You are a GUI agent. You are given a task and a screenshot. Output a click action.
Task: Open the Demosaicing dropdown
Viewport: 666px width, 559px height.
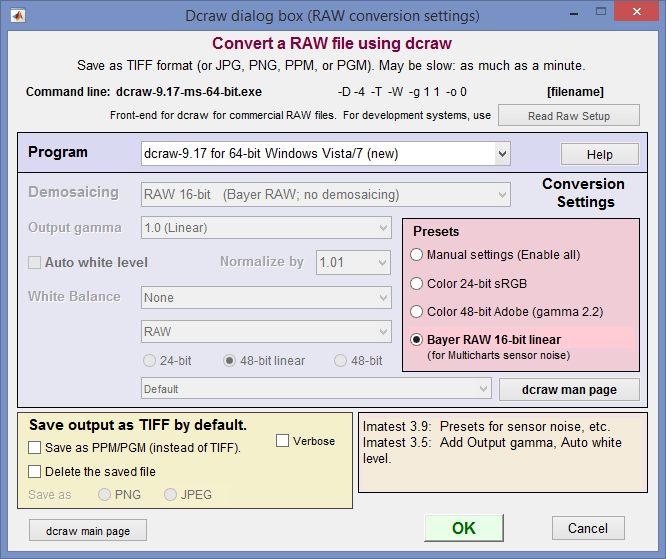325,195
